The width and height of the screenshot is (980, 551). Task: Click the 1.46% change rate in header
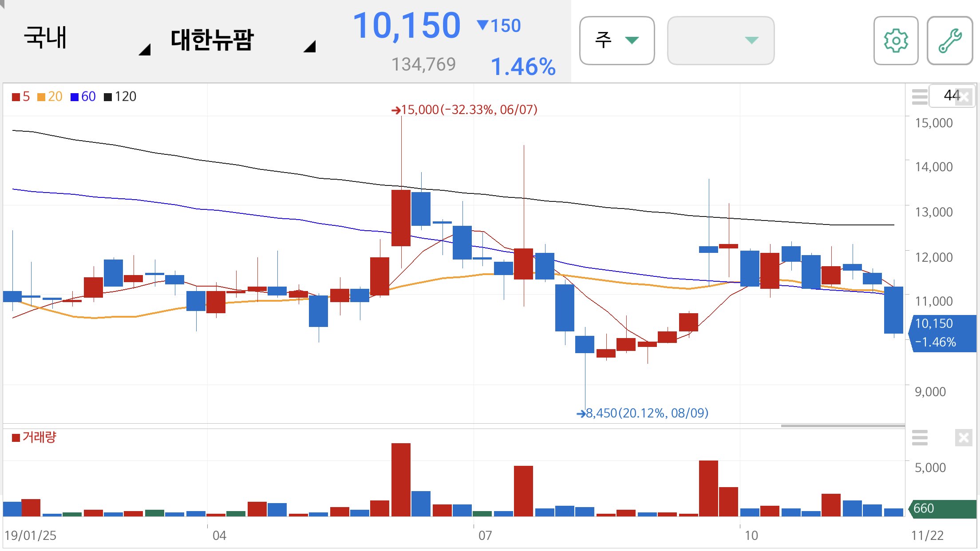coord(523,67)
